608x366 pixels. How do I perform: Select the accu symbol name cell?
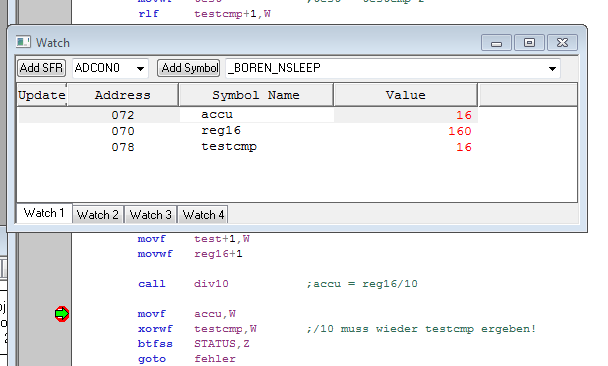pyautogui.click(x=256, y=115)
